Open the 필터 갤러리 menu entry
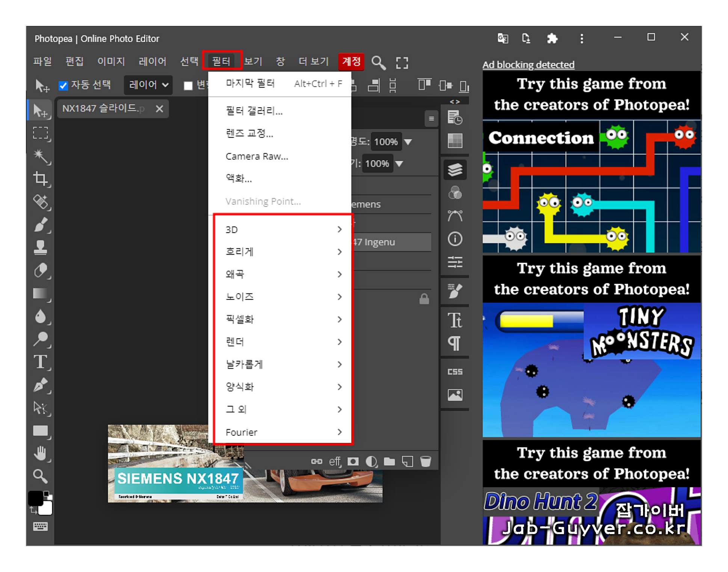Viewport: 728px width, 572px height. click(x=254, y=111)
